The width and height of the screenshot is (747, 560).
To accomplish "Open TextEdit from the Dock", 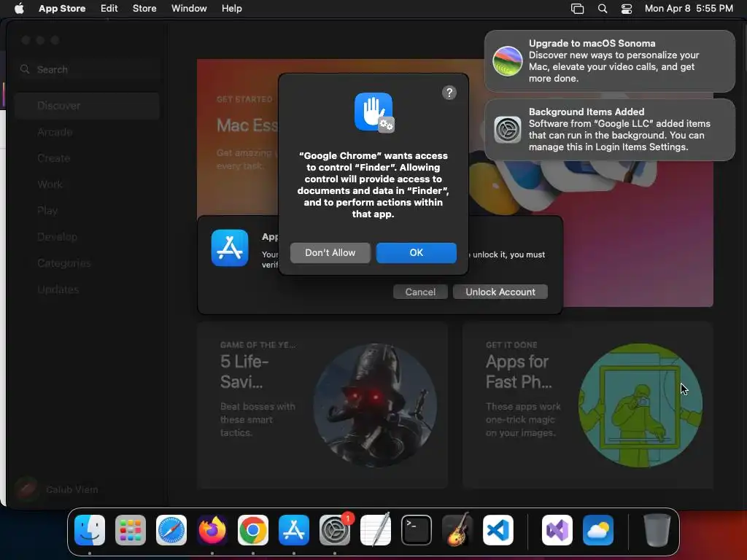I will (x=376, y=530).
